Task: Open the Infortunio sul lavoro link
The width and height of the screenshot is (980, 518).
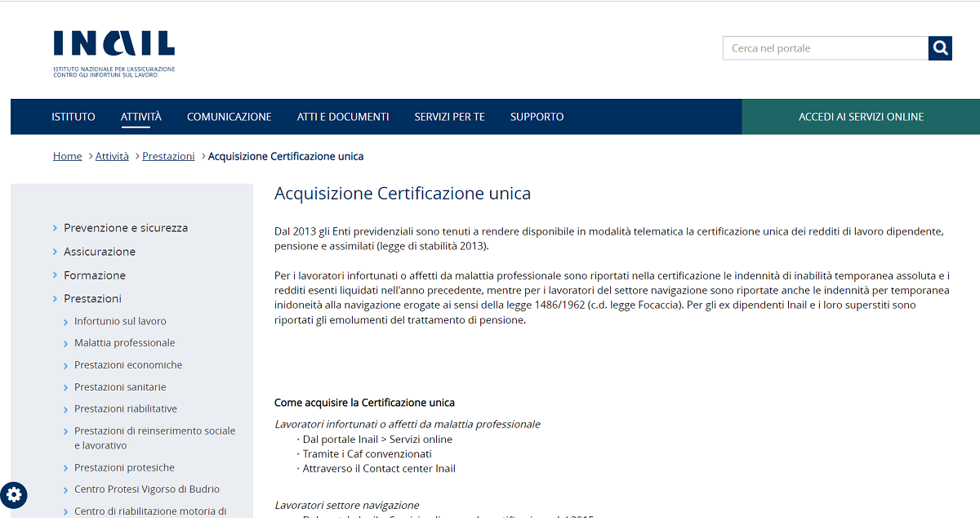Action: click(119, 320)
